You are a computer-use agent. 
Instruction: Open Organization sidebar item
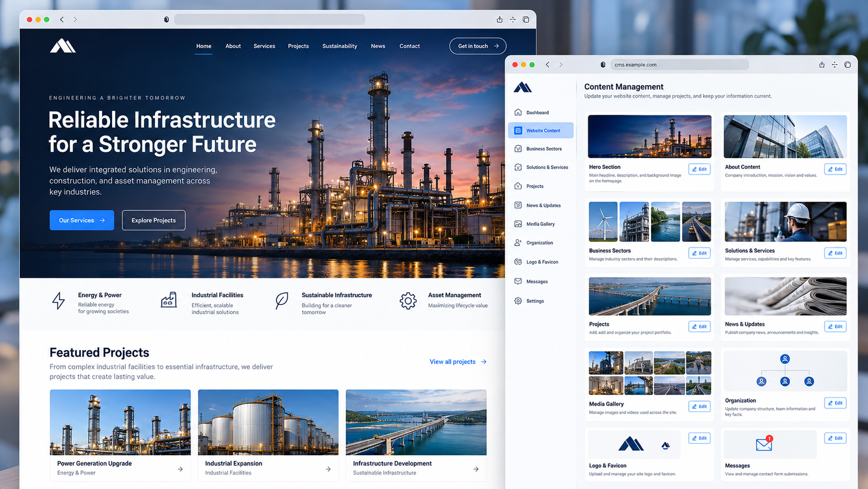point(534,243)
